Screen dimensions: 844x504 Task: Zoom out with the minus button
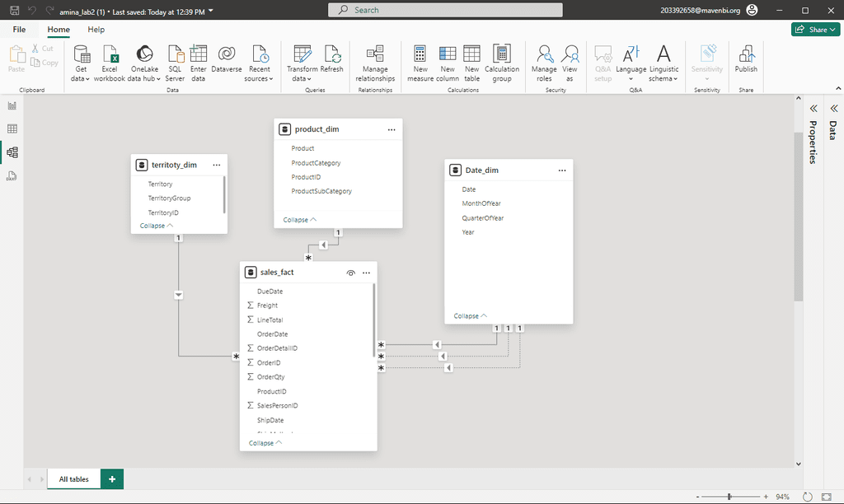coord(697,497)
